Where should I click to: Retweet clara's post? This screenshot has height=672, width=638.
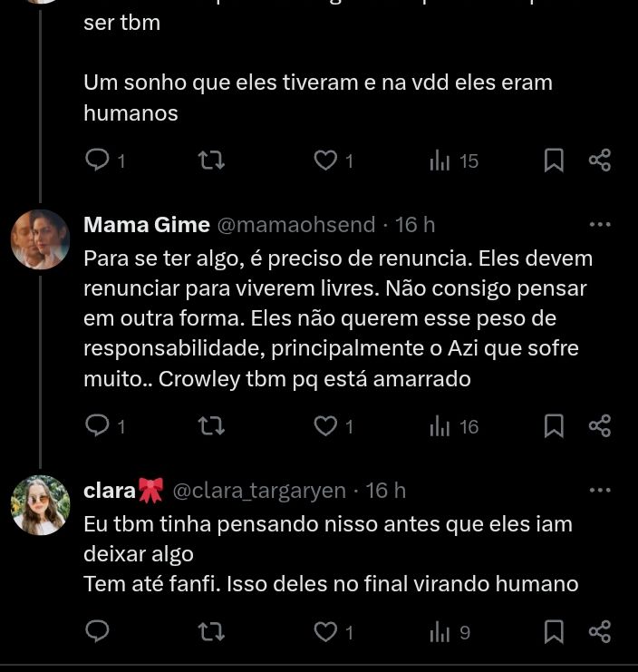coord(211,631)
